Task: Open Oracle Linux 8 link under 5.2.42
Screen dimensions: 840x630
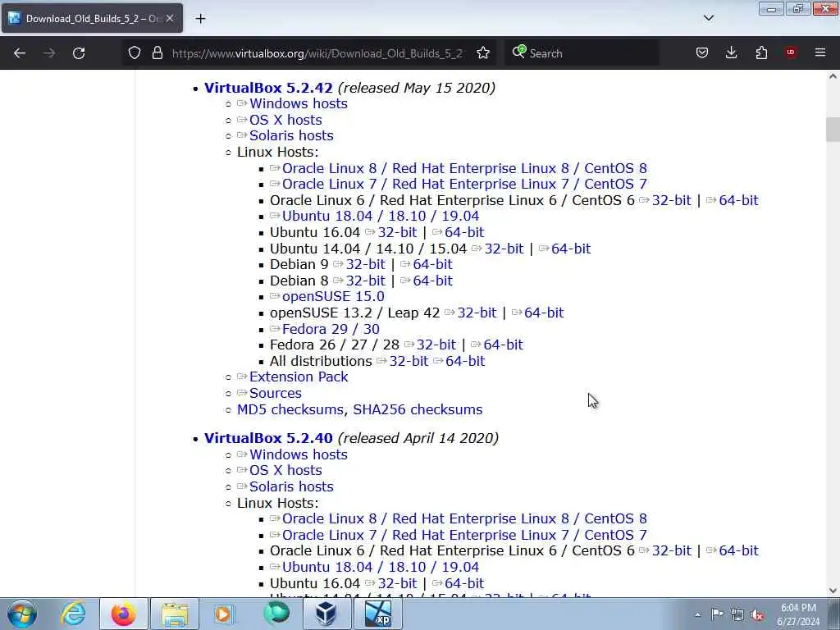Action: coord(464,168)
